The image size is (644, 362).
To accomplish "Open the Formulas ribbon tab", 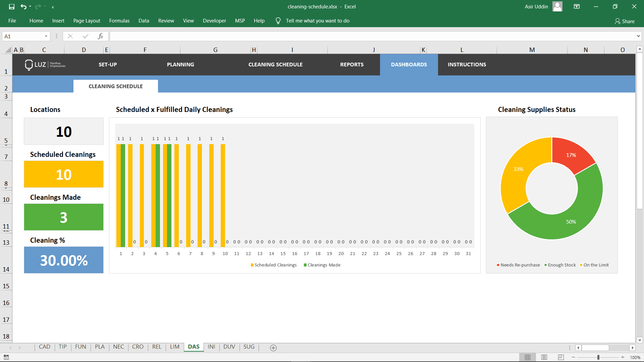I will (x=119, y=21).
